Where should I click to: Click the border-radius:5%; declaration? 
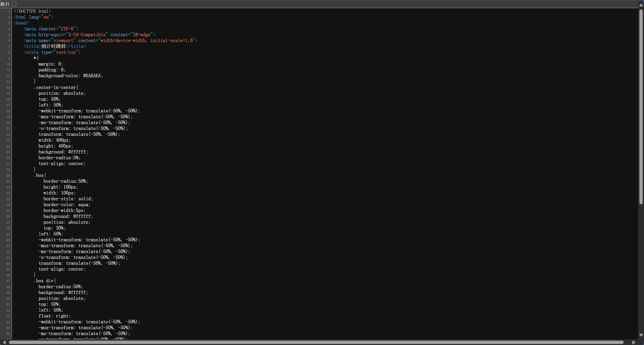(59, 158)
